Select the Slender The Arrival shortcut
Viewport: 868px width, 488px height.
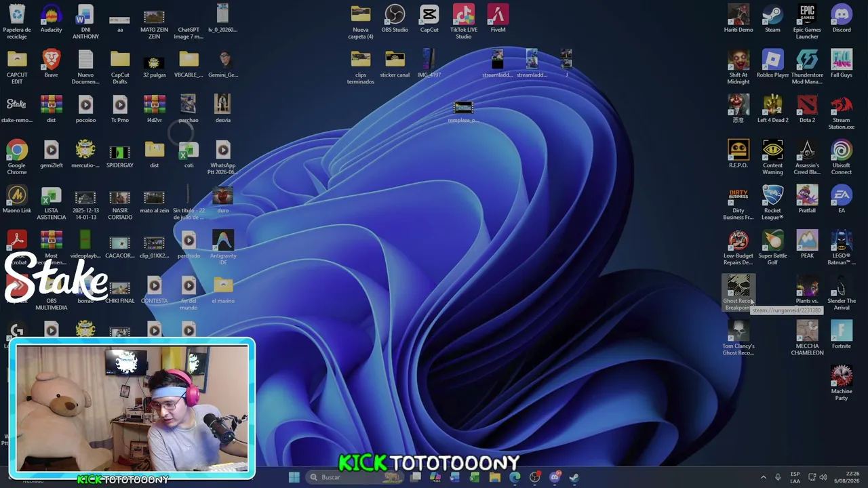click(x=842, y=293)
